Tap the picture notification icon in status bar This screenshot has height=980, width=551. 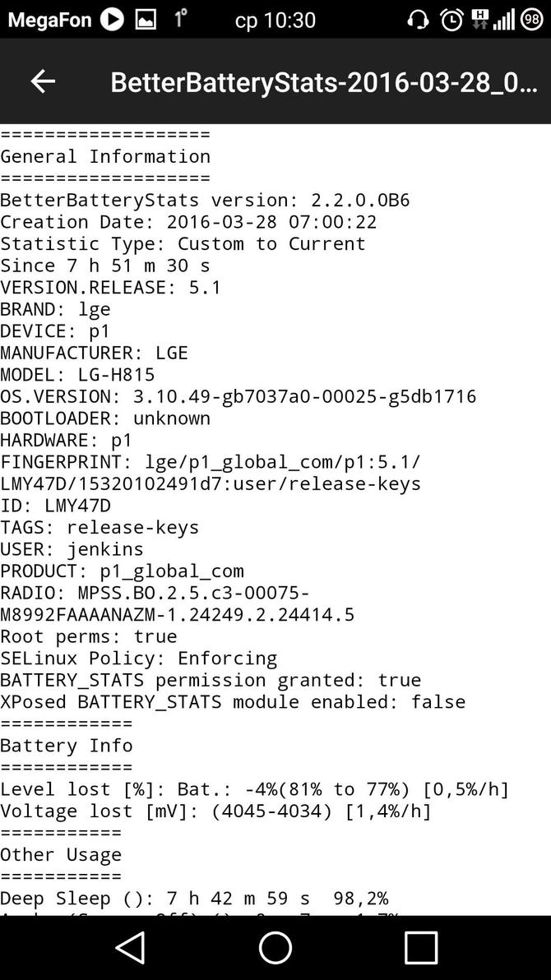(x=146, y=19)
